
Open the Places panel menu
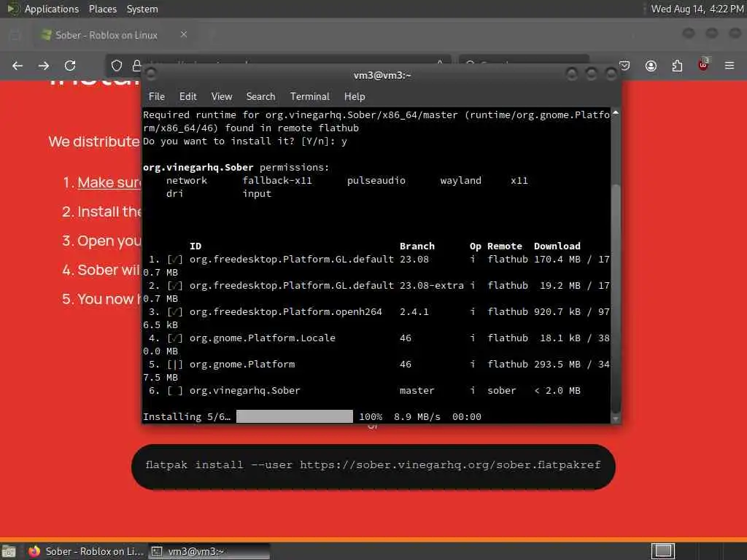tap(102, 9)
